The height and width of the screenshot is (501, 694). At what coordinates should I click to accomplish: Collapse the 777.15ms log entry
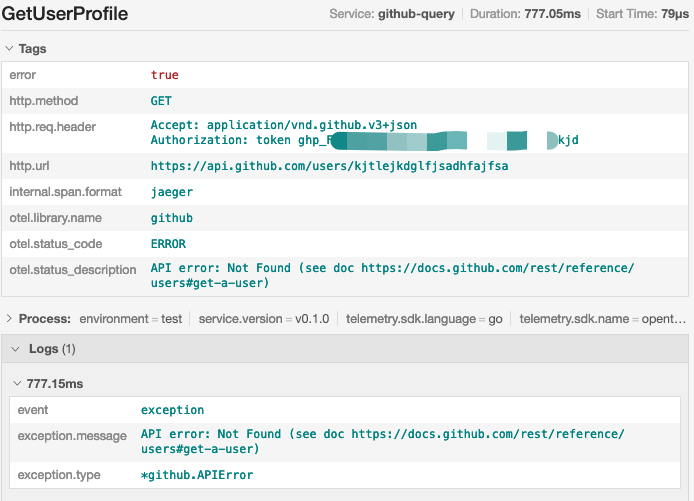coord(17,383)
